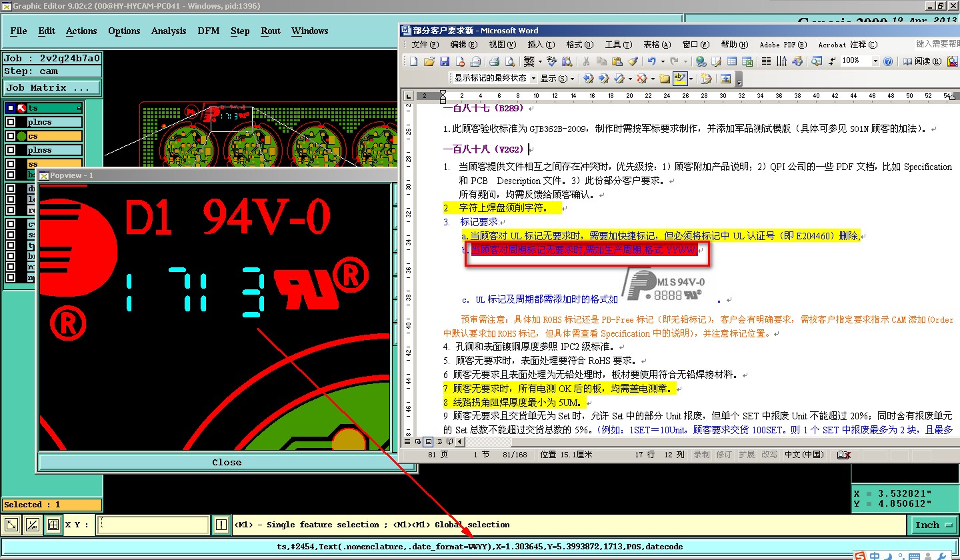Click the 'Selected : 1' status label
This screenshot has width=960, height=560.
click(52, 505)
